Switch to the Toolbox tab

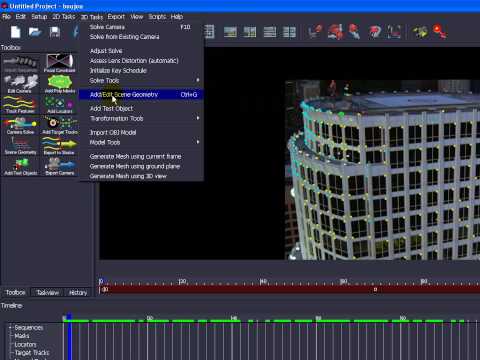coord(15,292)
